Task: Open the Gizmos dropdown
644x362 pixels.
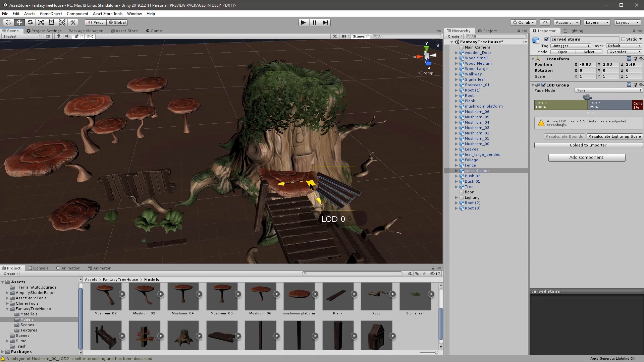Action: [x=361, y=36]
